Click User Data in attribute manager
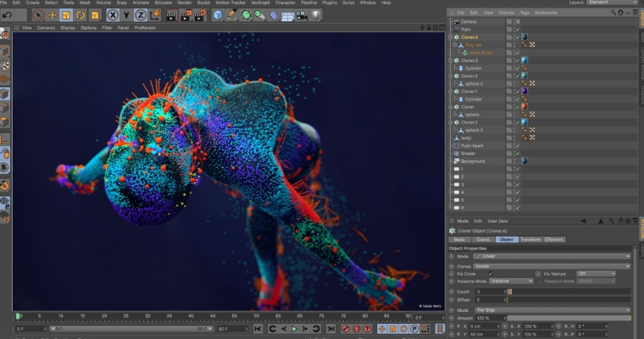 point(497,220)
